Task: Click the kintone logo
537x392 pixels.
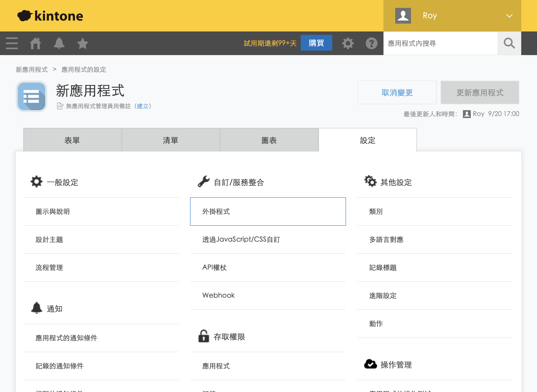Action: pyautogui.click(x=50, y=16)
